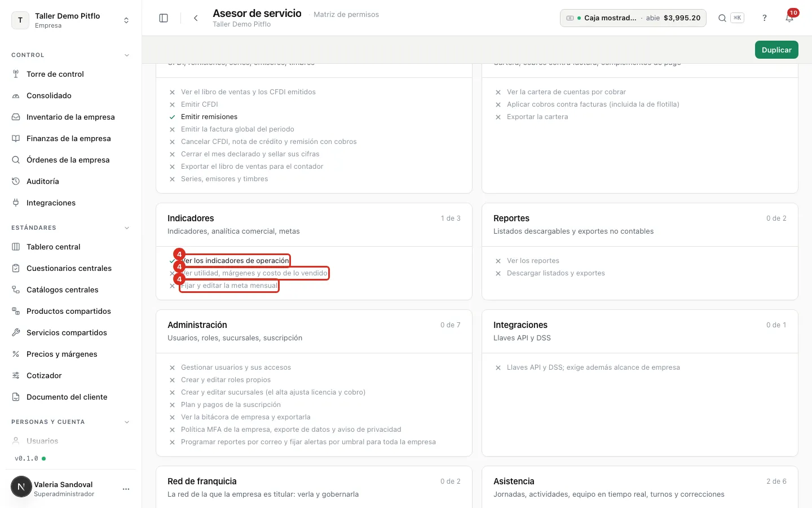Collapse the CONTROL section chevron
This screenshot has width=812, height=508.
127,55
